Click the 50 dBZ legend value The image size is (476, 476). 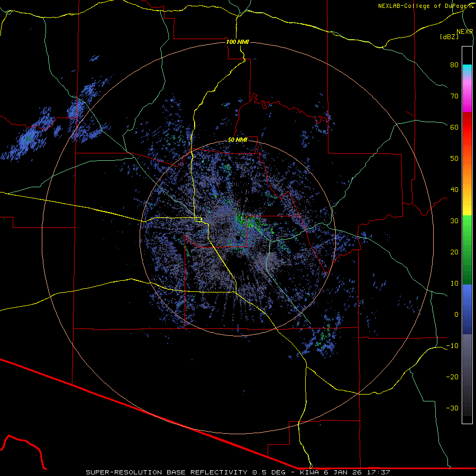(454, 159)
